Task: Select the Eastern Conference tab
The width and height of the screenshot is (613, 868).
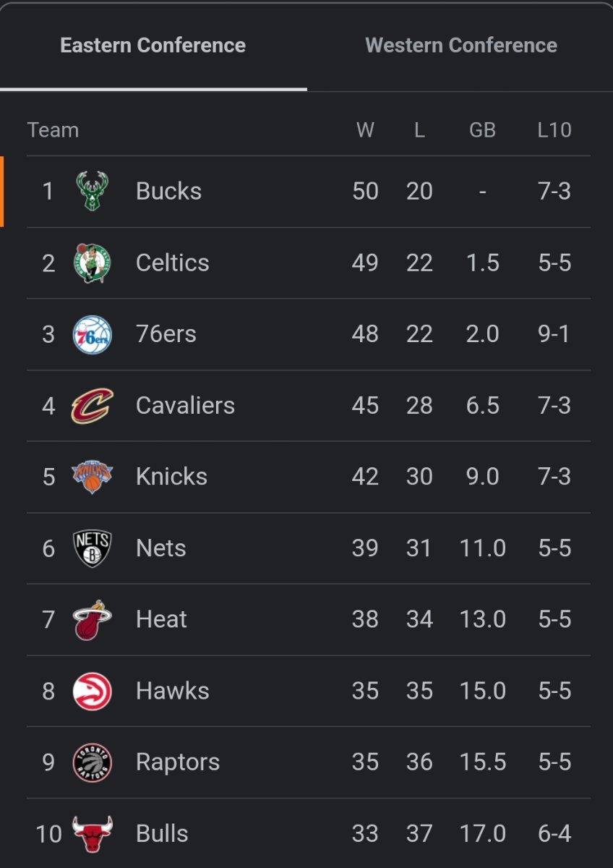Action: point(153,46)
